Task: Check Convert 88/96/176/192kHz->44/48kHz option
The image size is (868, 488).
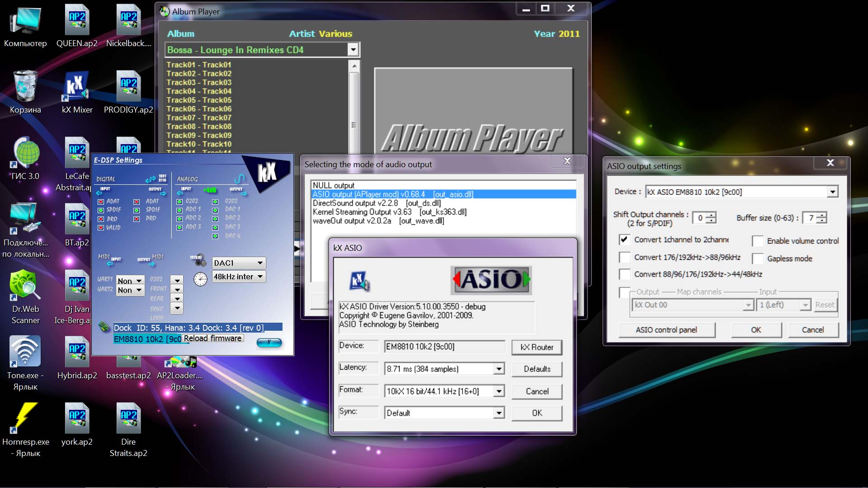Action: (x=624, y=274)
